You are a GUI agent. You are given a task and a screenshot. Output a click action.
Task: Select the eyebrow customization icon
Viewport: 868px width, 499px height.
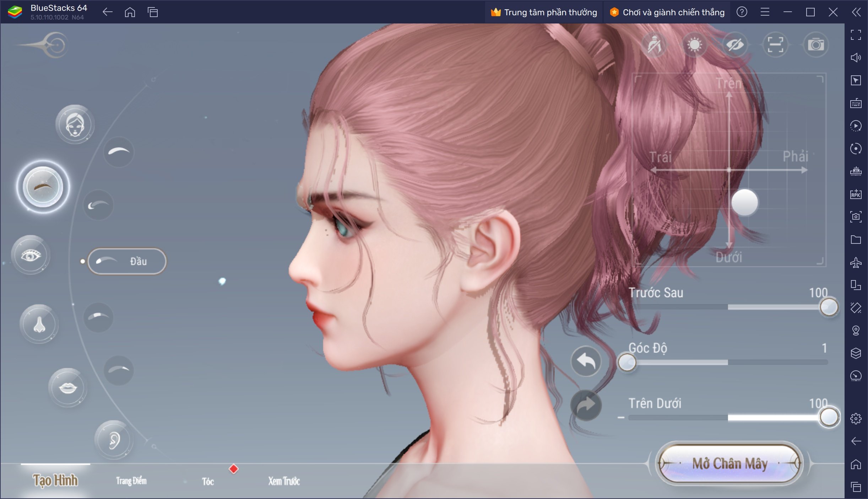point(43,186)
